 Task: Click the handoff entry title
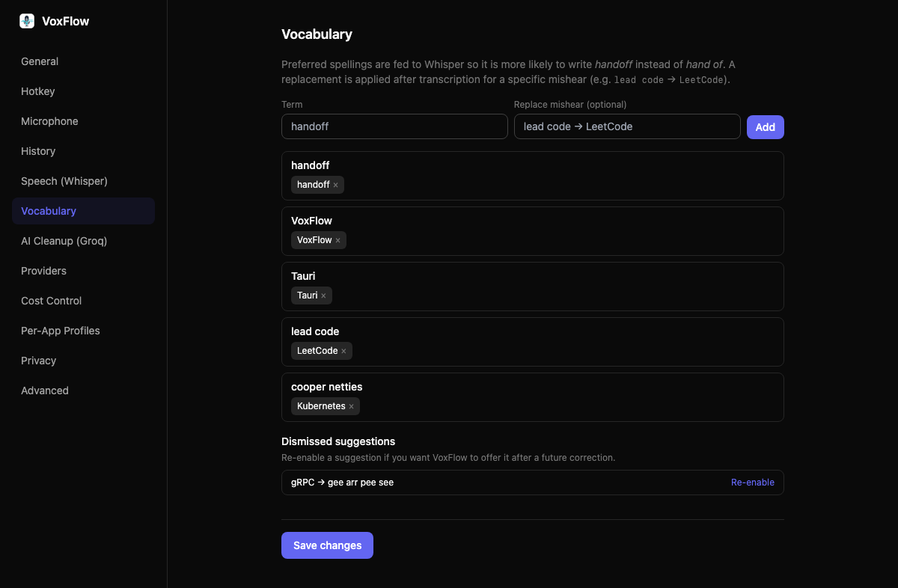pos(310,165)
